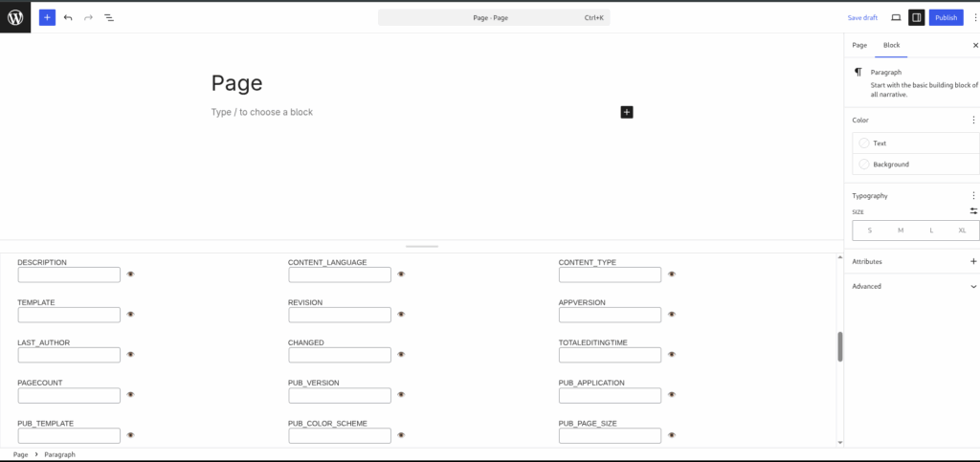980x462 pixels.
Task: Close the settings sidebar
Action: tap(975, 45)
